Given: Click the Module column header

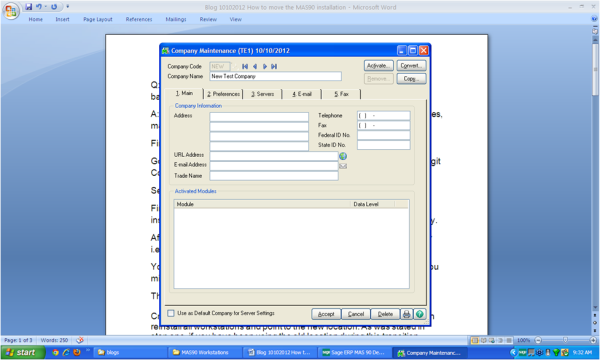Looking at the screenshot, I should (x=262, y=204).
